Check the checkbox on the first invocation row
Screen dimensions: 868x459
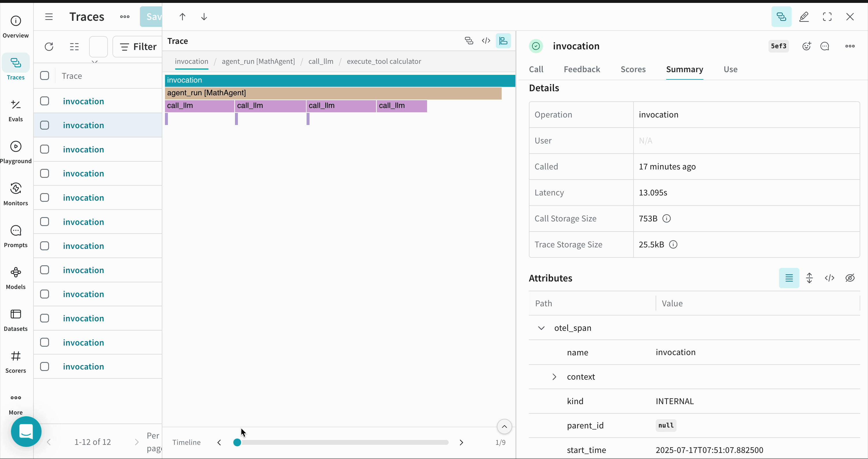(x=44, y=101)
